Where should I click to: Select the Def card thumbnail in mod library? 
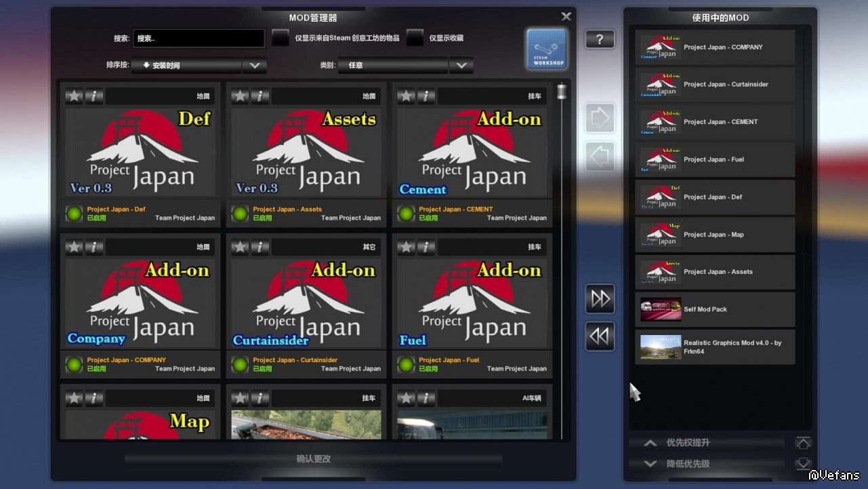tap(140, 153)
